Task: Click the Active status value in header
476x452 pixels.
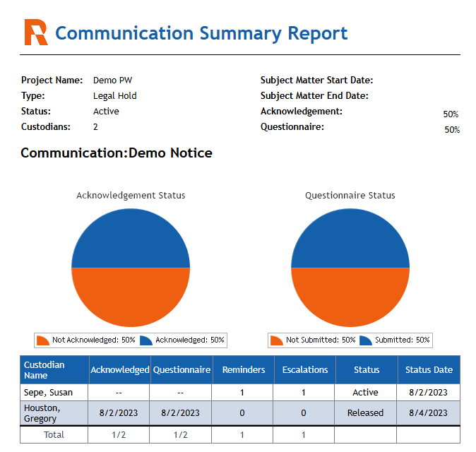Action: click(106, 112)
